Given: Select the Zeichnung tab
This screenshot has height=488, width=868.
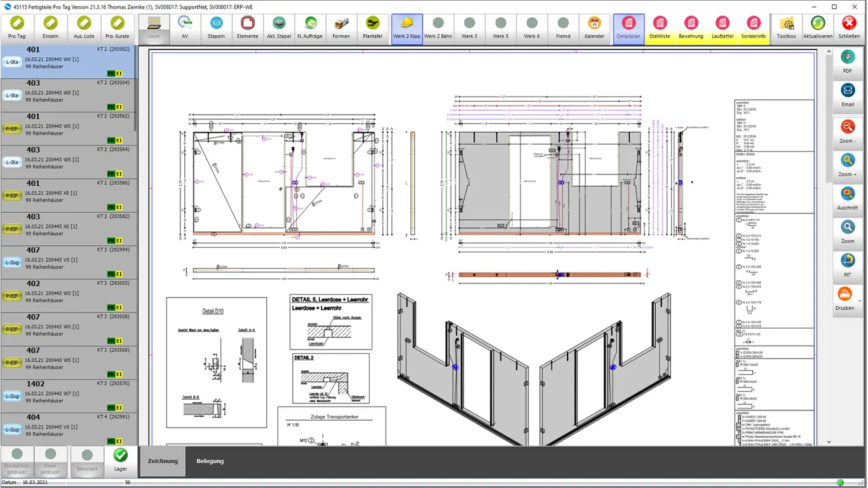Looking at the screenshot, I should (163, 461).
